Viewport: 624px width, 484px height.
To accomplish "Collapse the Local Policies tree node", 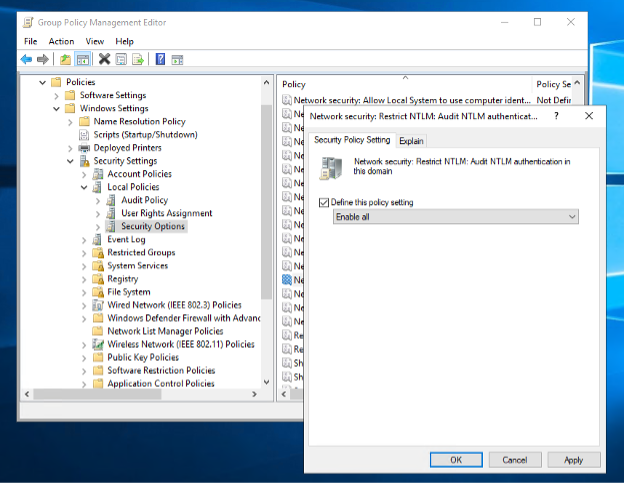I will [84, 187].
